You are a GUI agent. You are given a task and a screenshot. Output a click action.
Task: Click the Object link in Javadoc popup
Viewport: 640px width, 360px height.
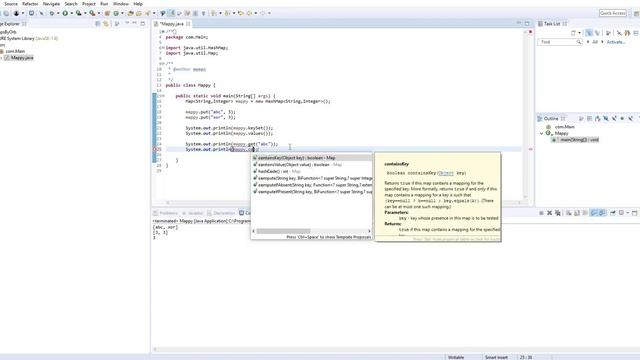coord(446,173)
